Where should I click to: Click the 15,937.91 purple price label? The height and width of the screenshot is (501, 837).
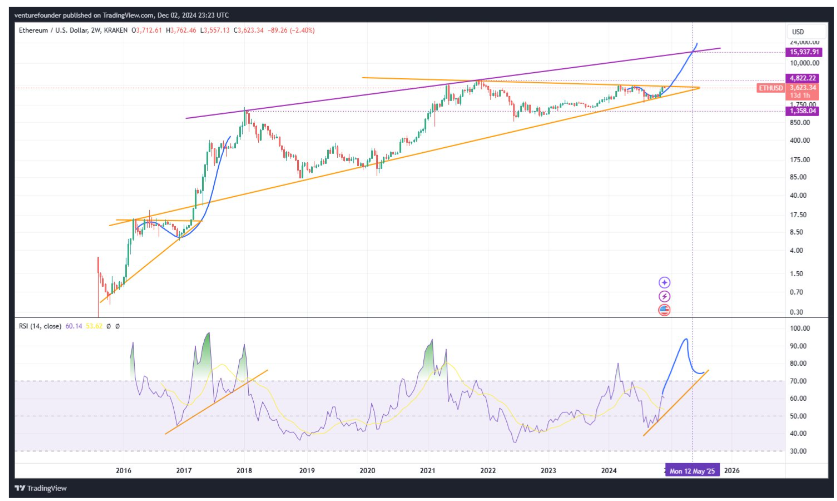tap(804, 52)
